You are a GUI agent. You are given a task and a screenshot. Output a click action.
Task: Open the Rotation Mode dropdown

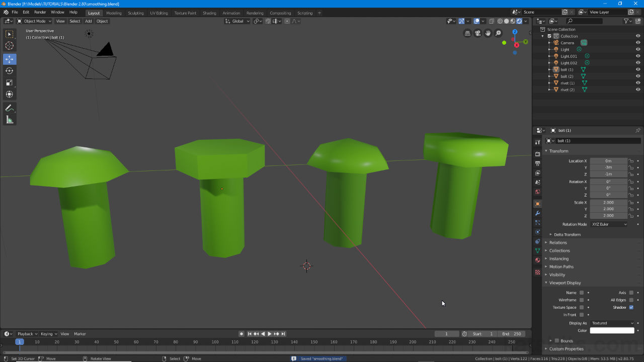pyautogui.click(x=609, y=224)
